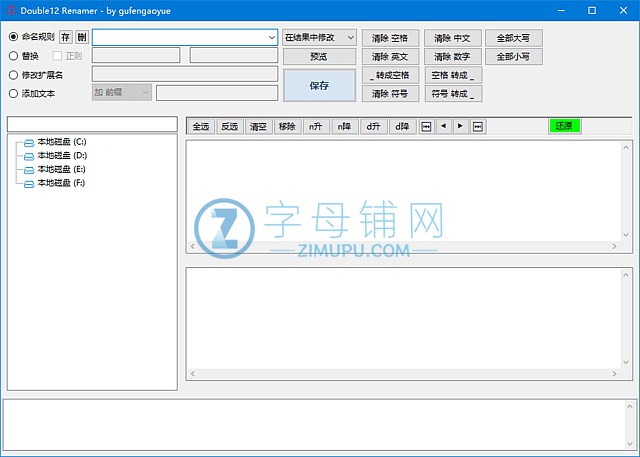Click the move-to-first arrow icon
640x457 pixels.
tap(427, 126)
